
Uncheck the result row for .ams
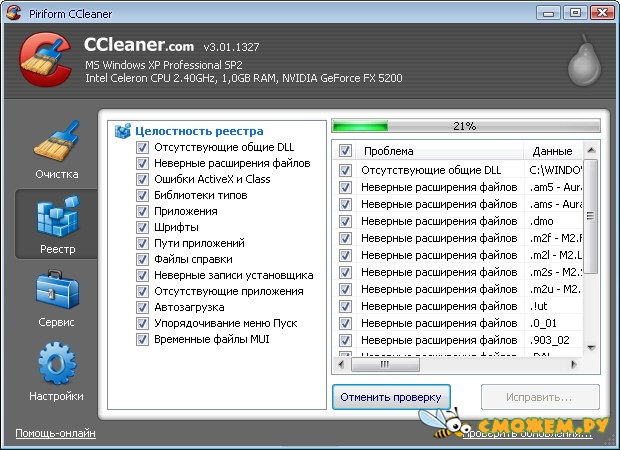pyautogui.click(x=345, y=204)
